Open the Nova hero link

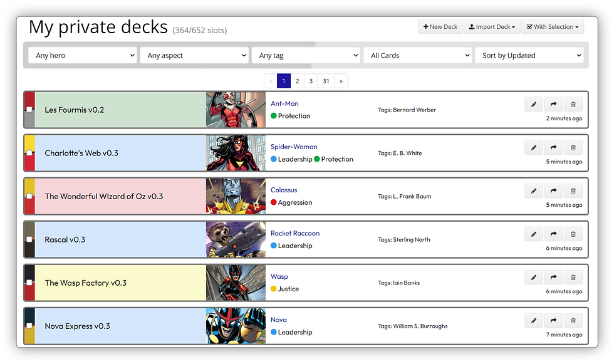(x=278, y=320)
